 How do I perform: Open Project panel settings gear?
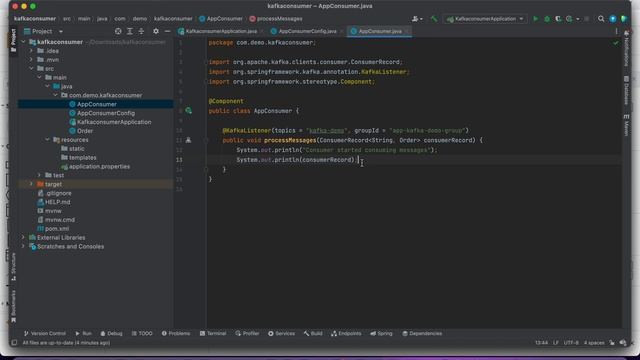coord(156,31)
